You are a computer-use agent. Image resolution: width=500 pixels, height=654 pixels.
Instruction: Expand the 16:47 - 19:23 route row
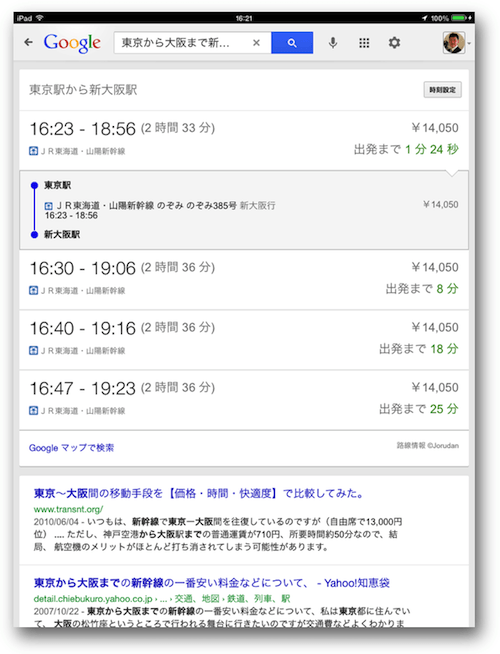244,400
